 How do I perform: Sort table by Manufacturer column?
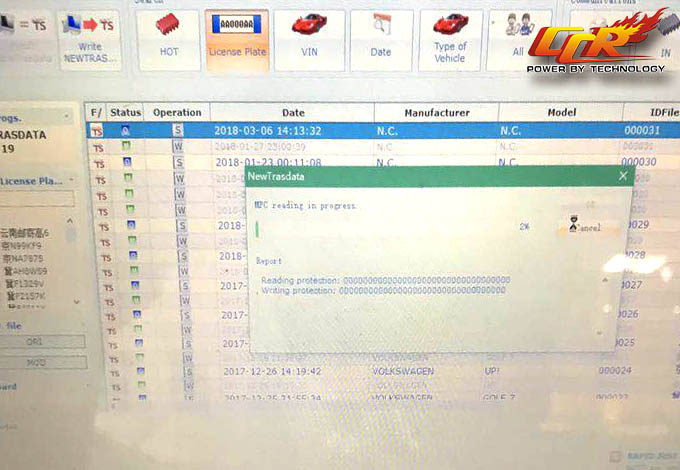pyautogui.click(x=437, y=112)
